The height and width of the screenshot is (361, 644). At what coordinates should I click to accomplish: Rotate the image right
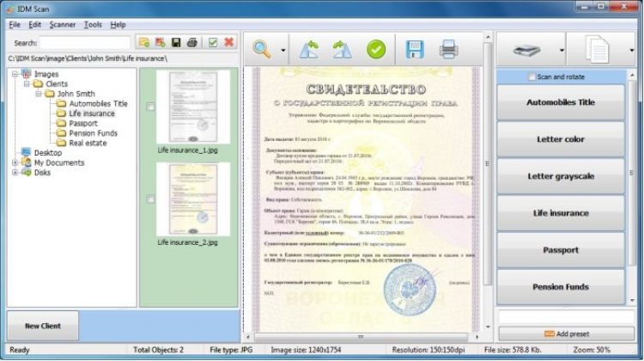tap(342, 50)
